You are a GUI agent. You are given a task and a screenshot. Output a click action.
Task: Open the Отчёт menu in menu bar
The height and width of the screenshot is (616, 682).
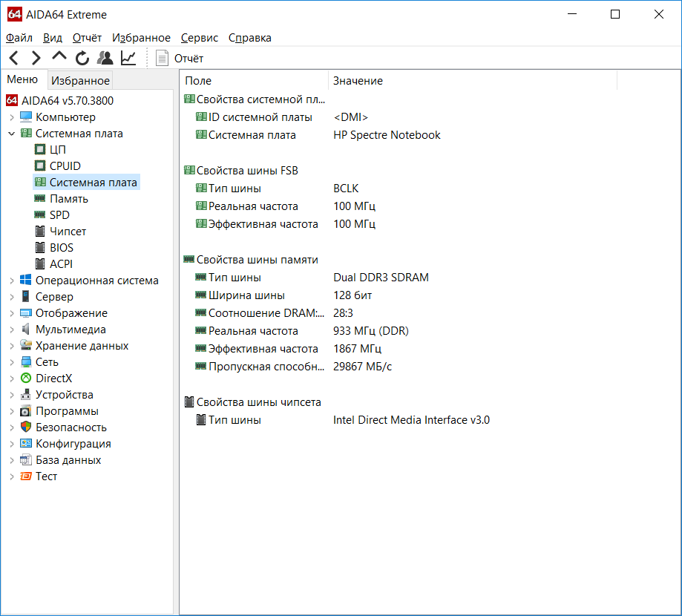[87, 38]
